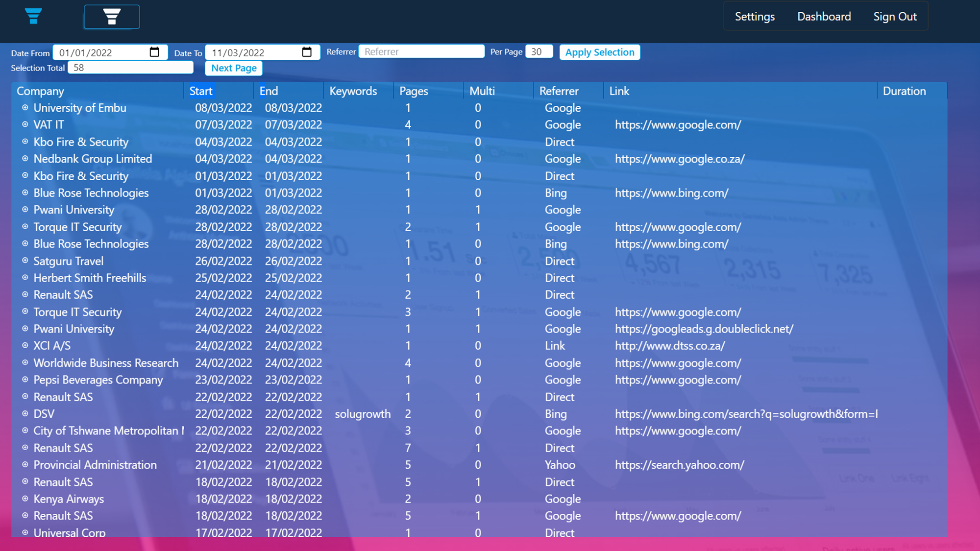Screen dimensions: 980x551
Task: Sort by the Keywords column header
Action: (353, 91)
